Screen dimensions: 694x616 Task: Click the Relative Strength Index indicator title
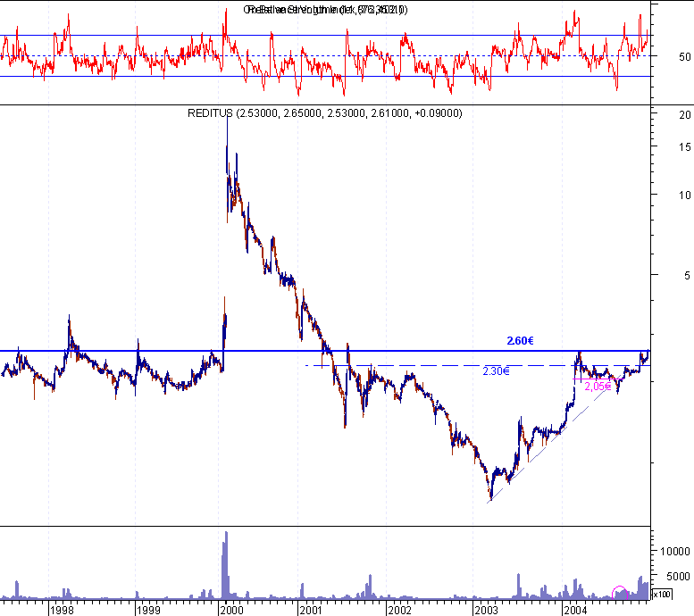click(325, 10)
